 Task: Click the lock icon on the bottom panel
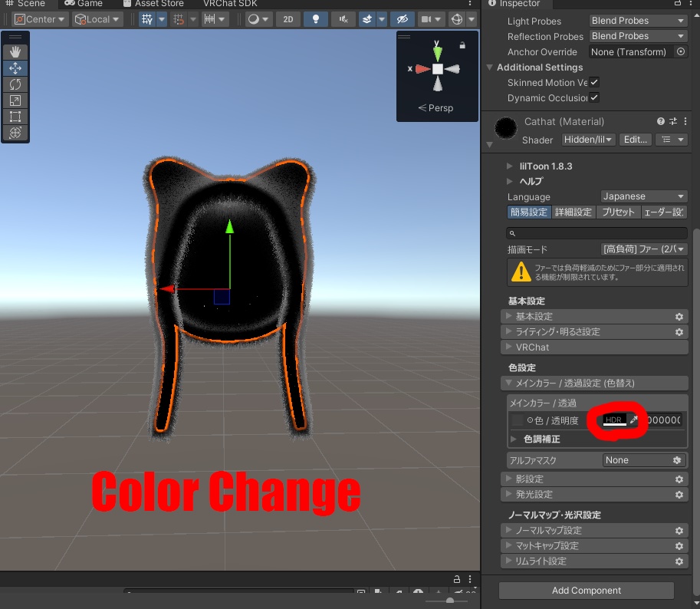click(x=457, y=579)
